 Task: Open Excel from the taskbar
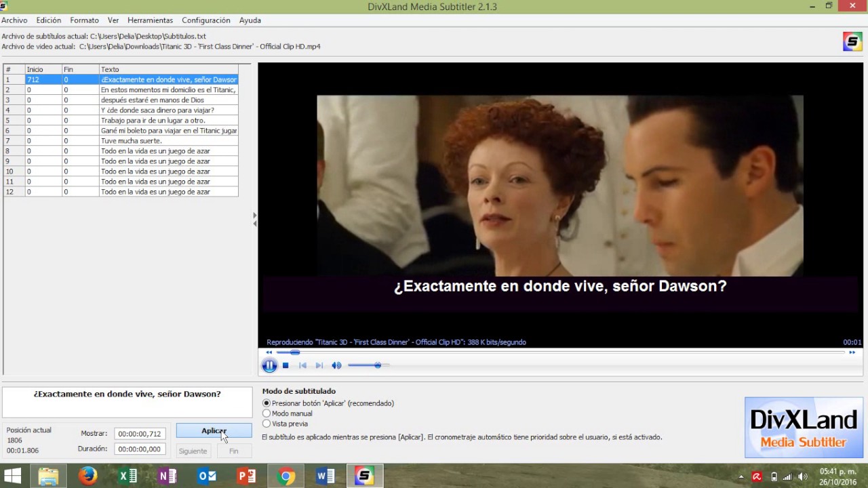(127, 476)
